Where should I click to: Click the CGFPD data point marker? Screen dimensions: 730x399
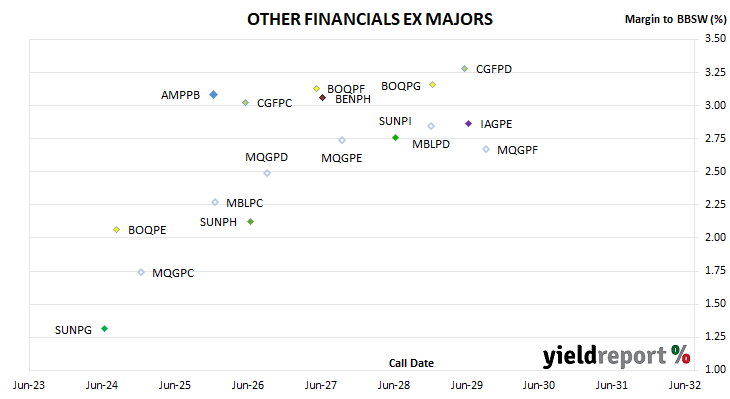coord(465,69)
